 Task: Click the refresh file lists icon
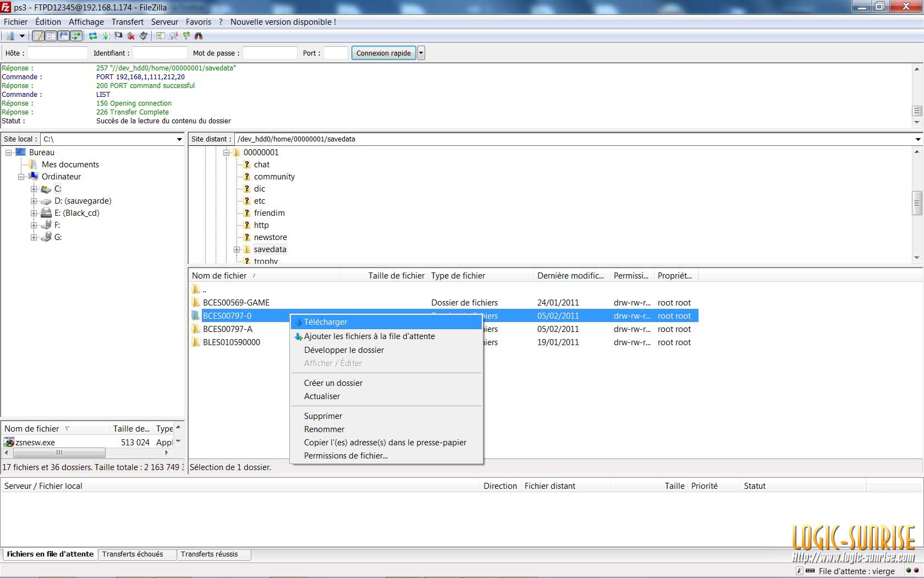pos(93,36)
